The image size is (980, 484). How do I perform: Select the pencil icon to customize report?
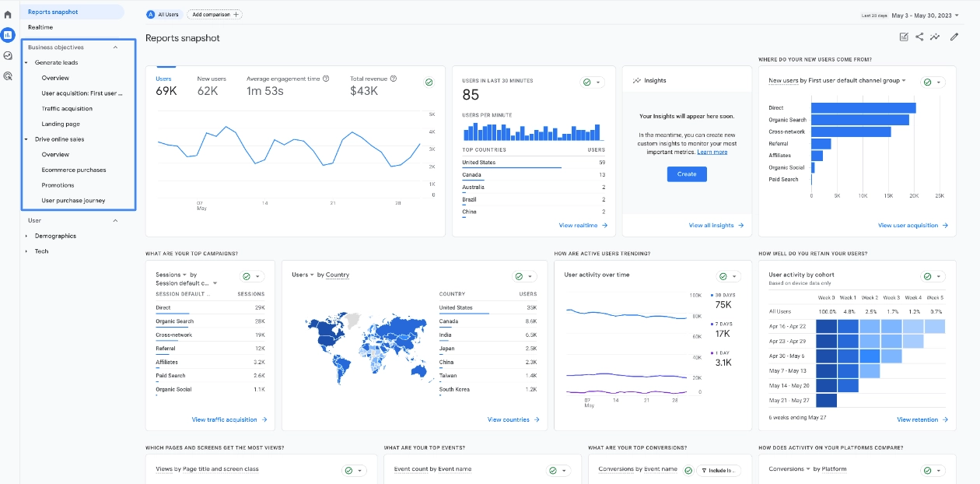[x=954, y=37]
